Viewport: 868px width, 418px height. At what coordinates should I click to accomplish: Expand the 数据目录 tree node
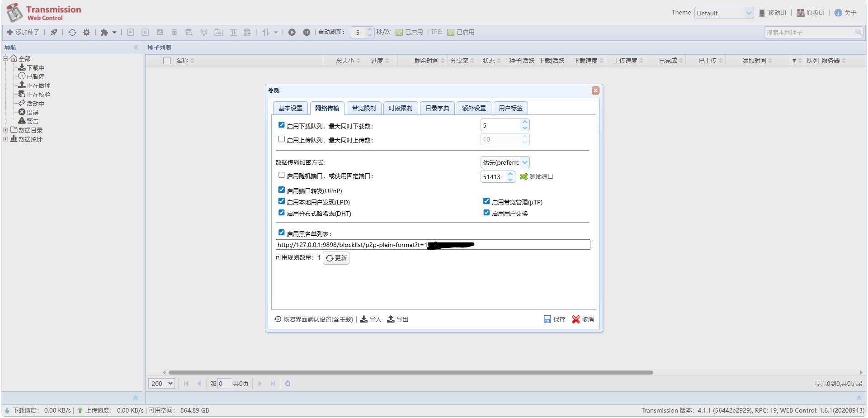point(5,130)
